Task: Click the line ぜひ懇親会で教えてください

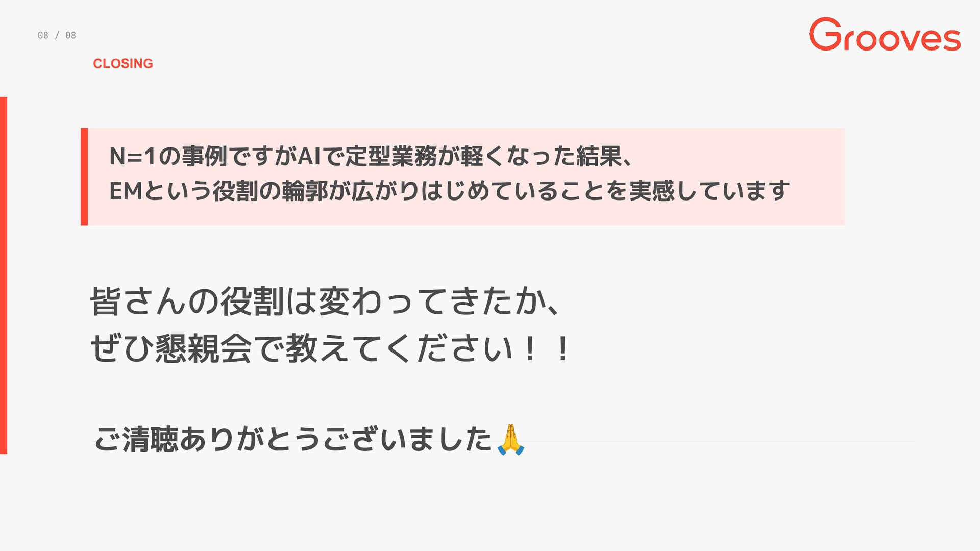Action: coord(330,348)
